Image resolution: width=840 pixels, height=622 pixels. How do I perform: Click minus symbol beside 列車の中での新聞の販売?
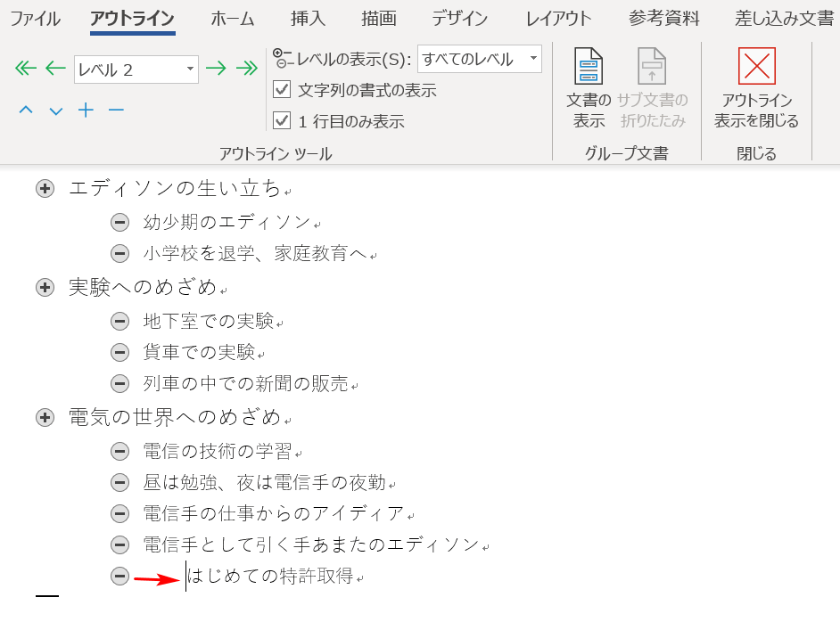[120, 383]
